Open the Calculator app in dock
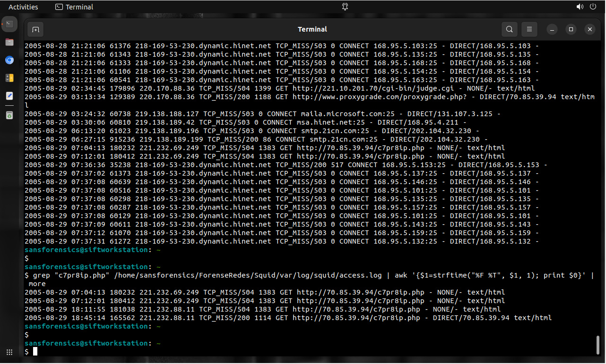Image resolution: width=606 pixels, height=364 pixels. coord(9,78)
